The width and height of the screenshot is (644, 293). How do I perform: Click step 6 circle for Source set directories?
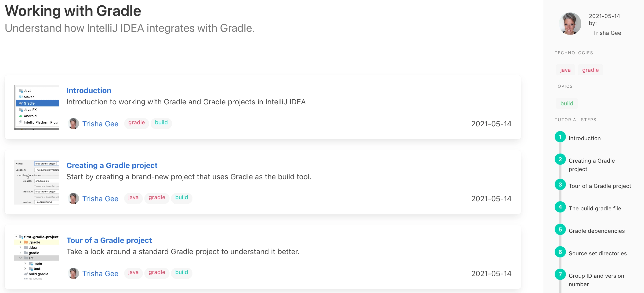pos(560,252)
